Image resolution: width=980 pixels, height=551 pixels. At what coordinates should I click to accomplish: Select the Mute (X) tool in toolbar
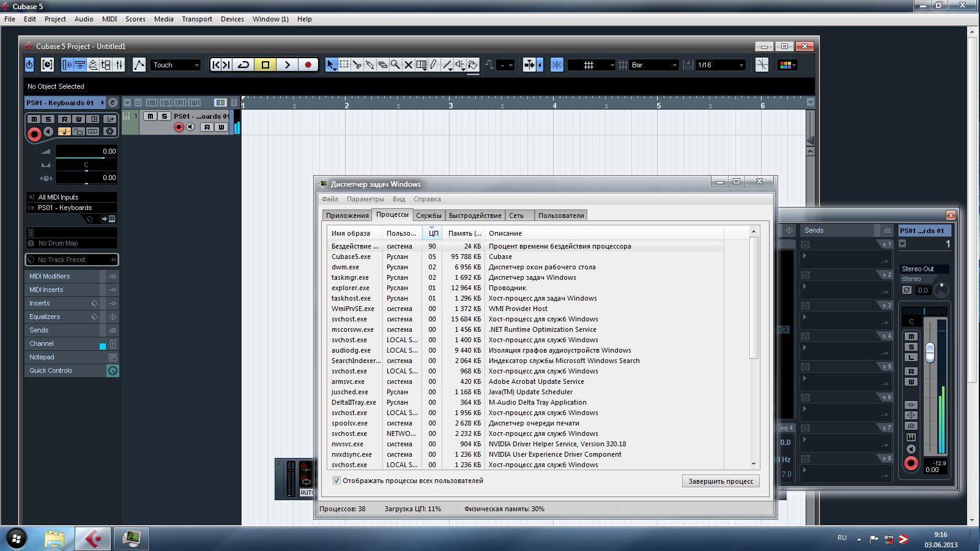click(408, 65)
